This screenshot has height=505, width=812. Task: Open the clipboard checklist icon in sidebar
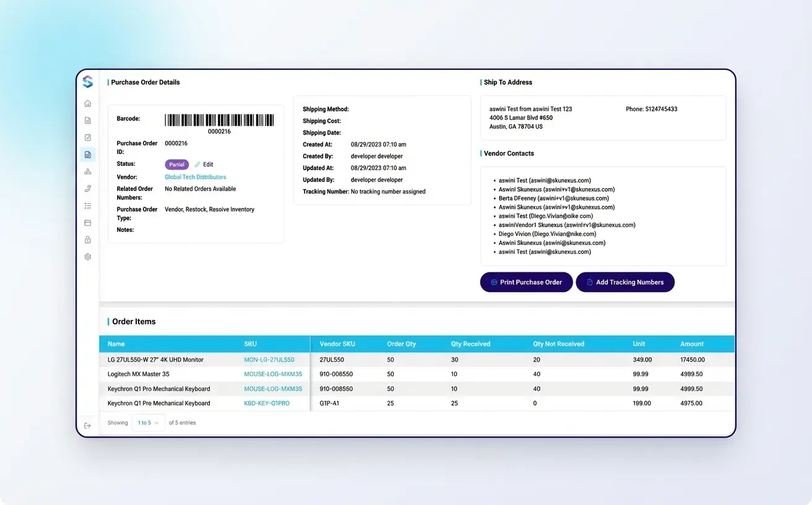click(88, 137)
